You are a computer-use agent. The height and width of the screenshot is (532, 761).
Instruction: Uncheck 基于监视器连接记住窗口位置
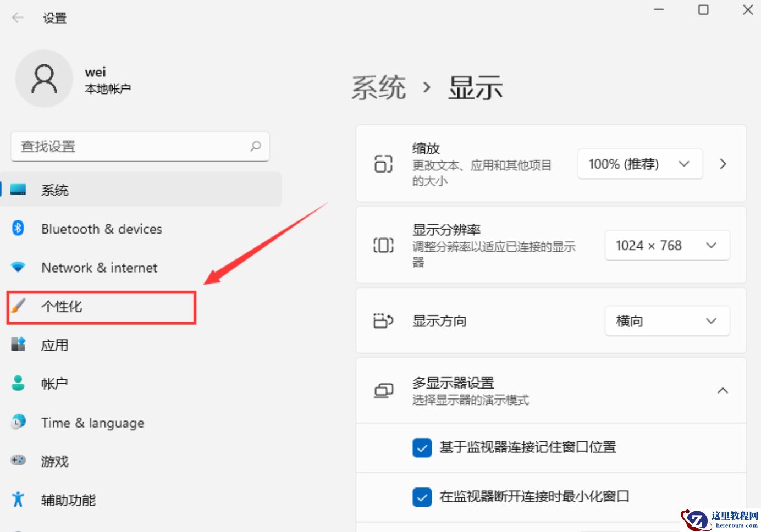[422, 447]
